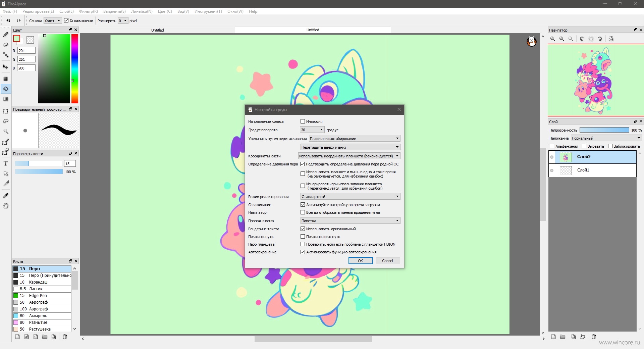644x349 pixels.
Task: Select the Text tool
Action: point(5,163)
